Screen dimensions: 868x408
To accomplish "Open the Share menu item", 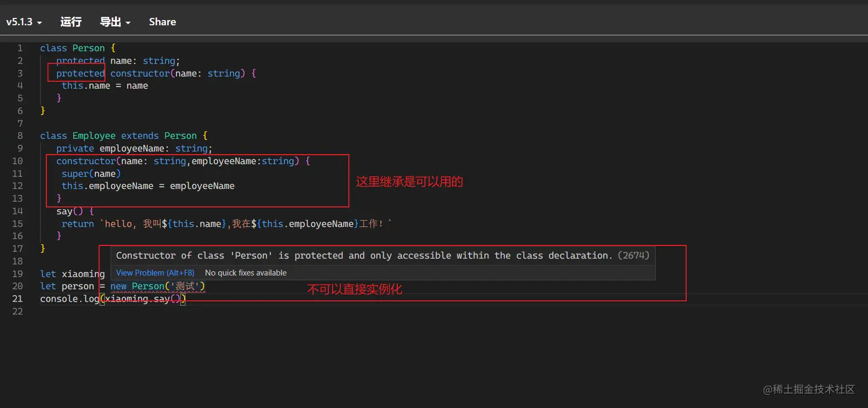I will [162, 22].
